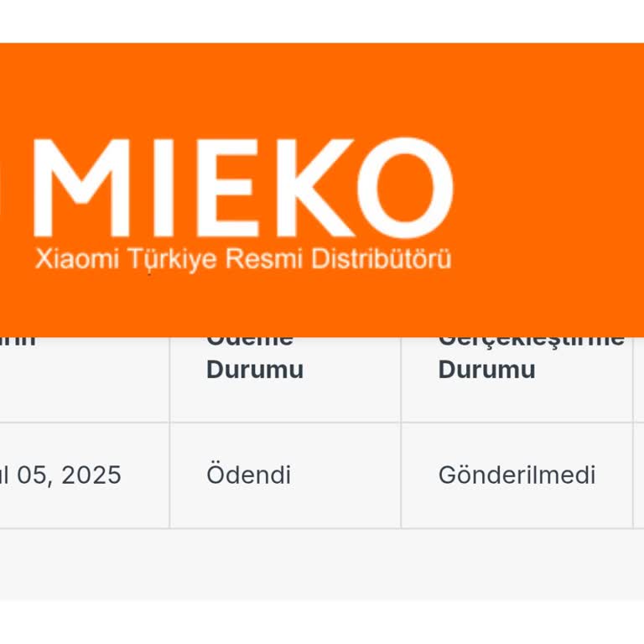Screen dimensions: 644x644
Task: Click the "Ödendi" payment status cell
Action: coord(249,475)
